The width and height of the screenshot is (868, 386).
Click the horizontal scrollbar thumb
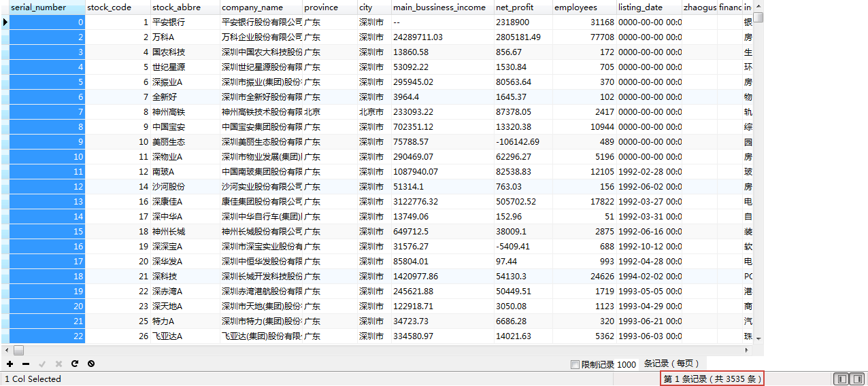[18, 350]
